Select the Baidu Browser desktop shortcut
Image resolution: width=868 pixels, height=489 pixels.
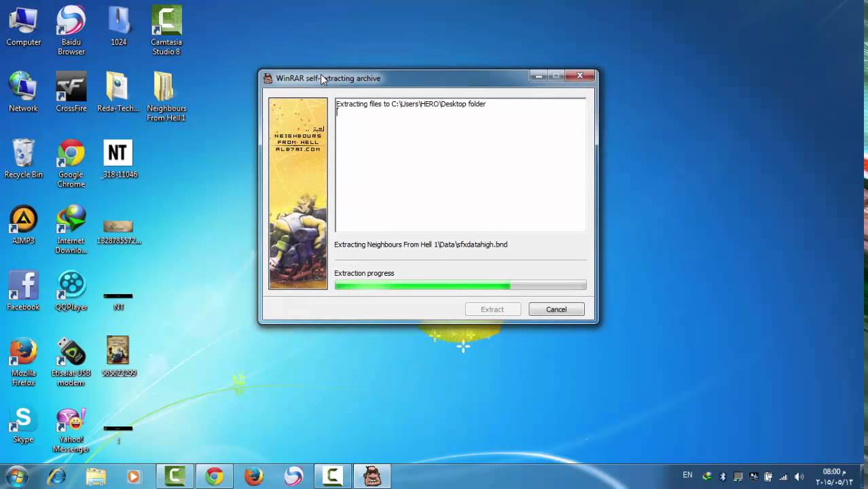71,31
